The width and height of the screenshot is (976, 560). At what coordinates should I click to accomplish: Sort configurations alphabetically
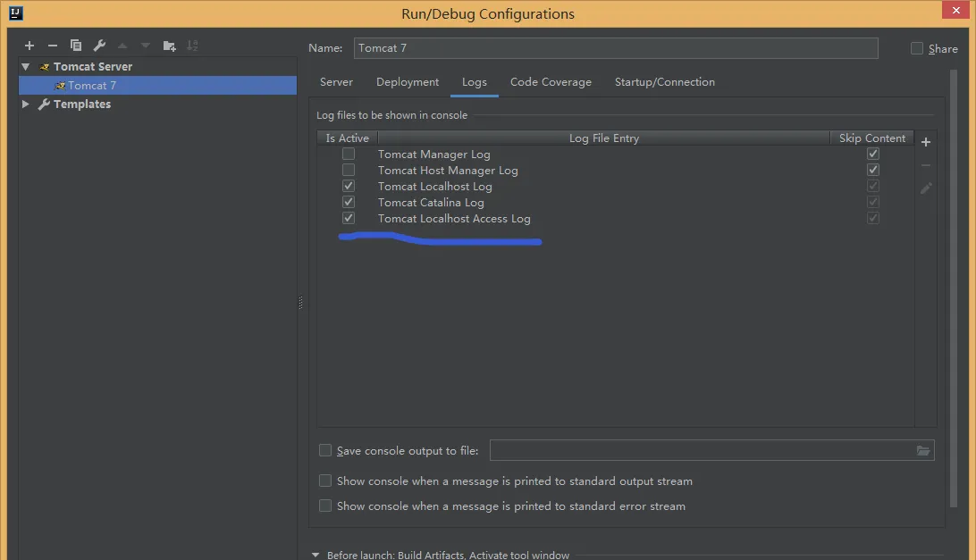tap(192, 46)
